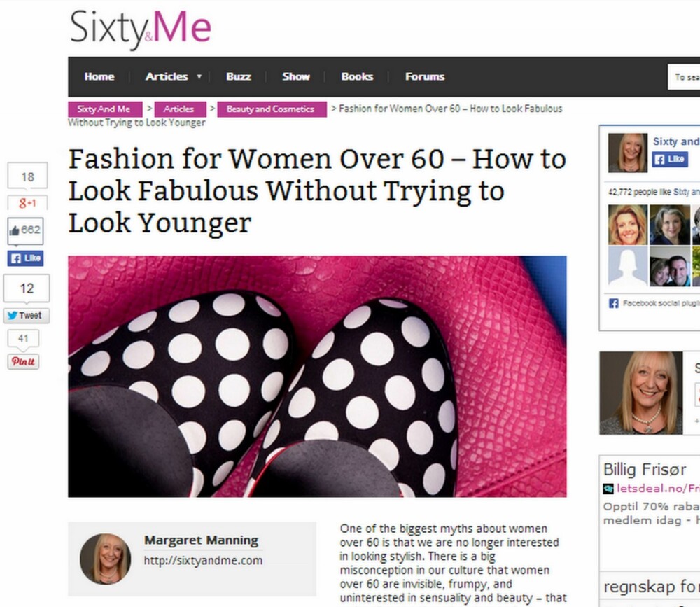The height and width of the screenshot is (607, 700).
Task: Click the letsdeal.no ad link
Action: [x=659, y=489]
